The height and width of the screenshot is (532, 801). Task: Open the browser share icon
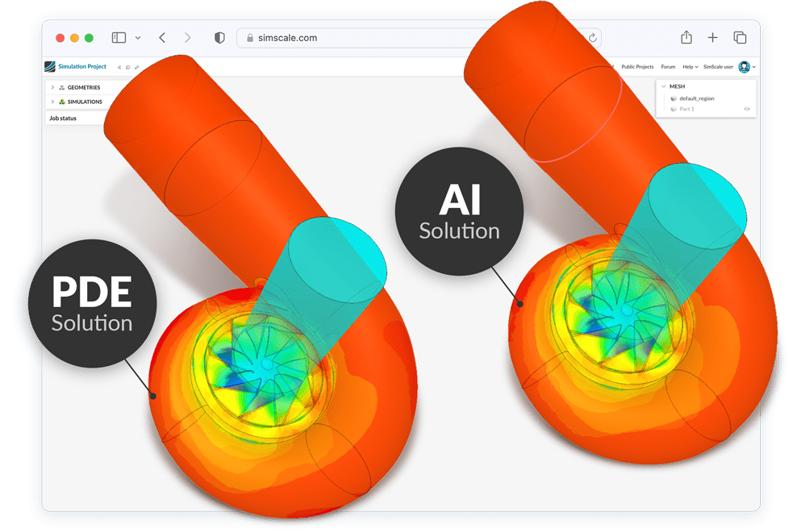[686, 38]
